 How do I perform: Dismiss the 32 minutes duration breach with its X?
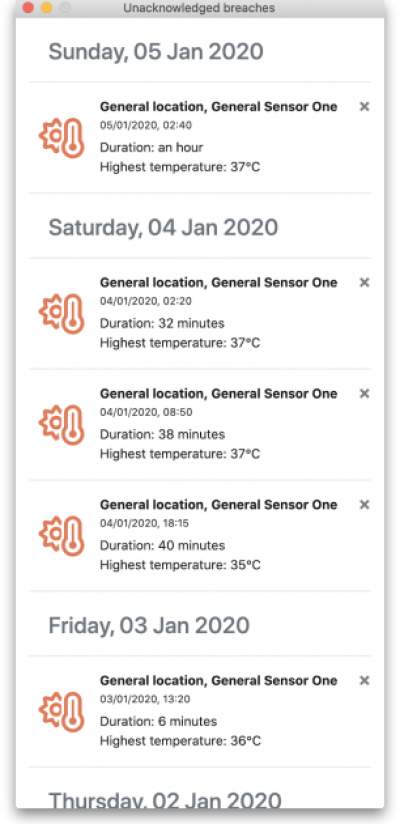pyautogui.click(x=364, y=282)
